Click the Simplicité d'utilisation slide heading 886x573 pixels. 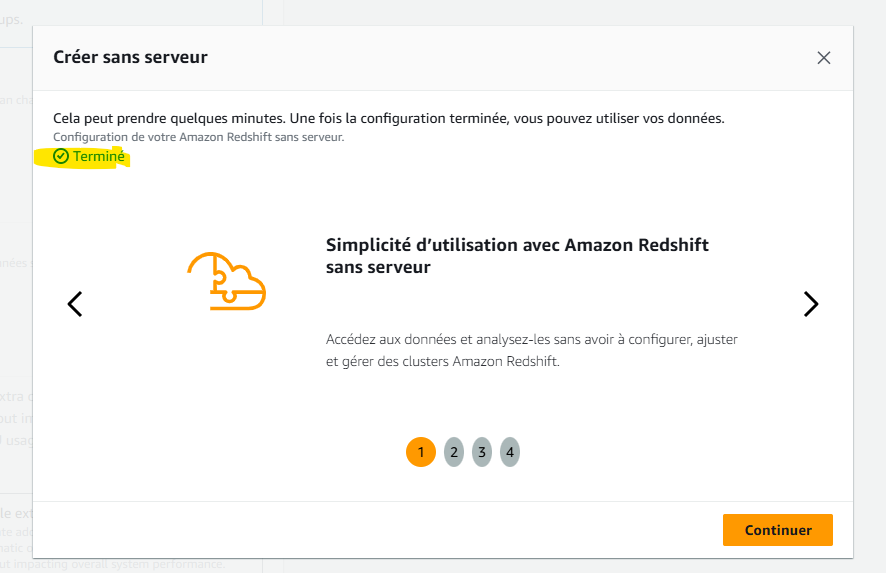tap(517, 256)
